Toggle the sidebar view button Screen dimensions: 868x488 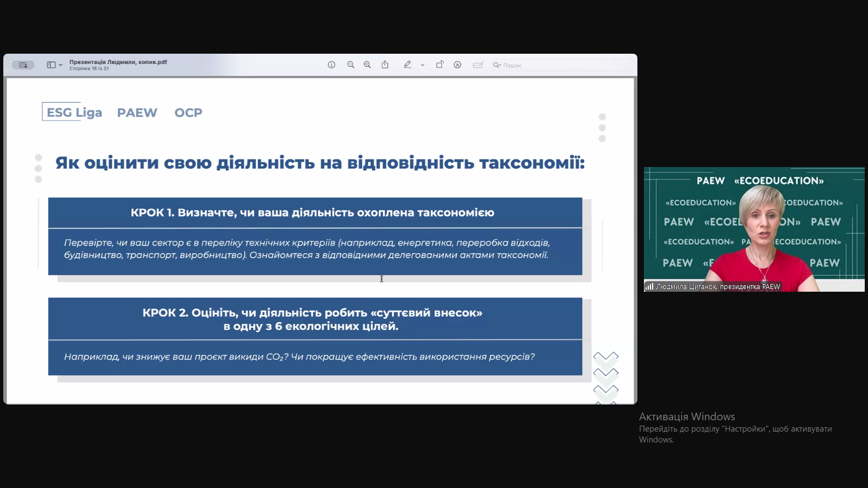point(51,65)
